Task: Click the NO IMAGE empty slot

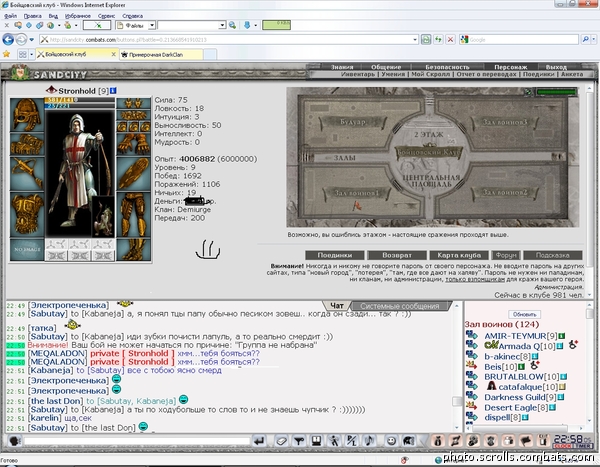Action: (x=27, y=249)
